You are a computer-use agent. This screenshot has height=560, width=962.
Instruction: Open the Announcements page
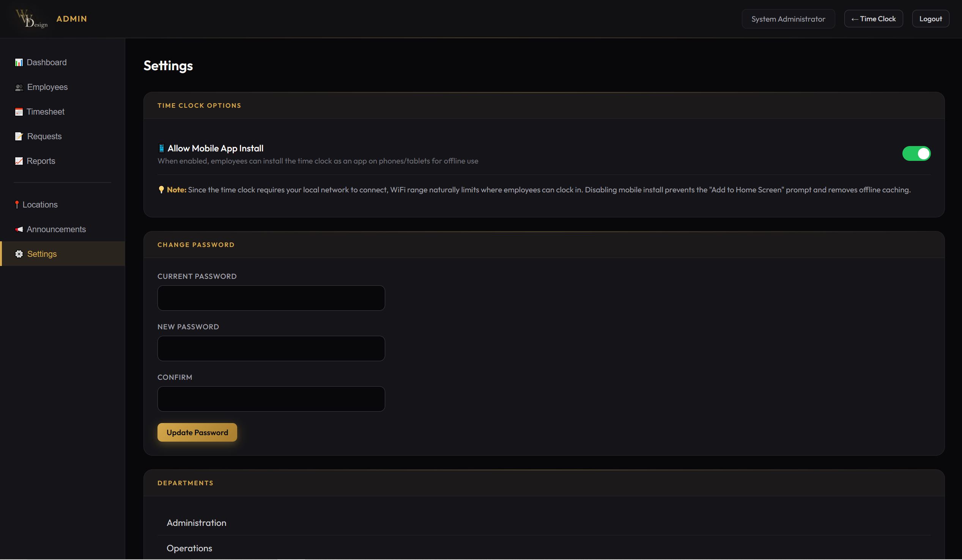coord(56,230)
